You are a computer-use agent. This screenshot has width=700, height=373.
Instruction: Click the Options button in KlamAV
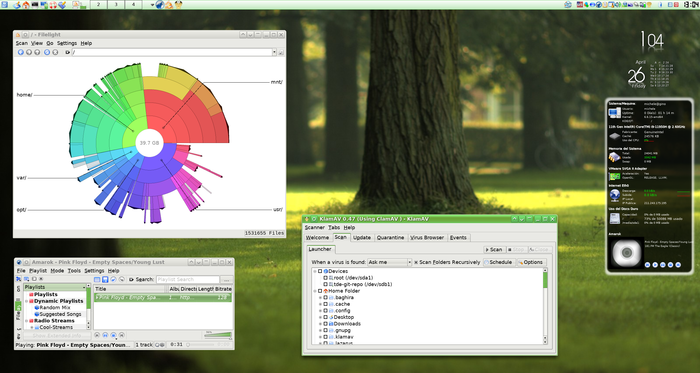coord(532,262)
